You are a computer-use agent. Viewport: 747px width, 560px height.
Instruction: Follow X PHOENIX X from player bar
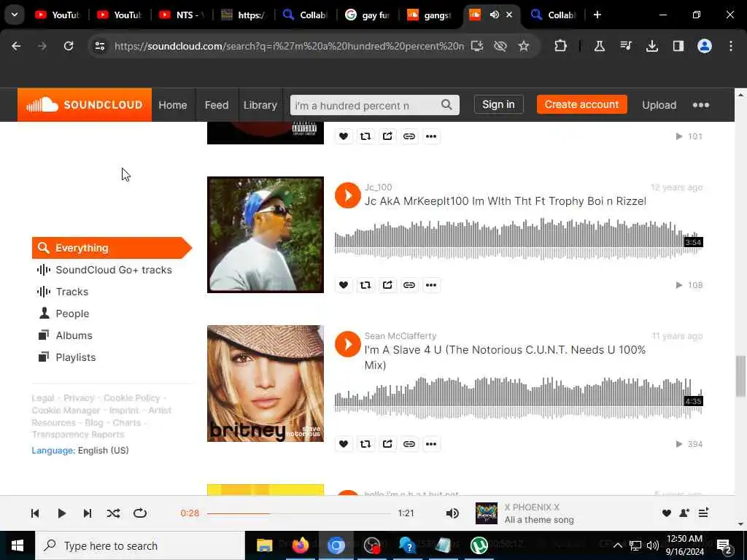click(x=684, y=513)
